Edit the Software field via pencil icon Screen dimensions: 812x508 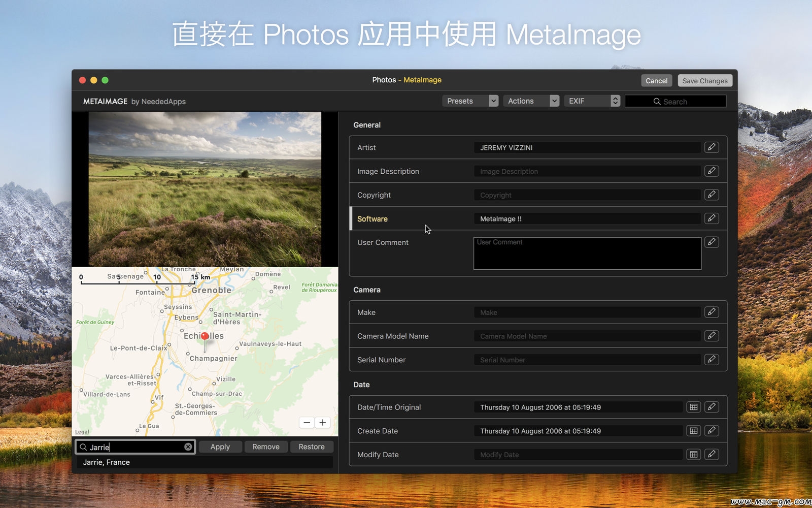pyautogui.click(x=712, y=218)
